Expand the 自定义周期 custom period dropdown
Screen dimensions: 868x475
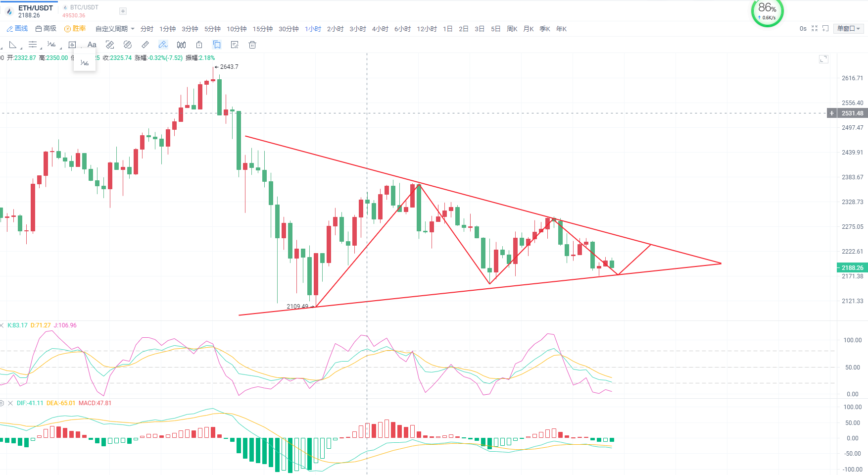click(115, 29)
